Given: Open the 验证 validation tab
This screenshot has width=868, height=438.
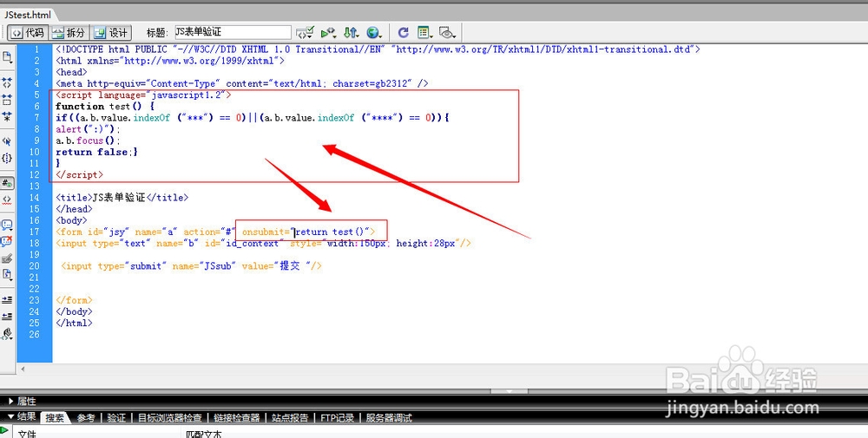Looking at the screenshot, I should (x=116, y=418).
